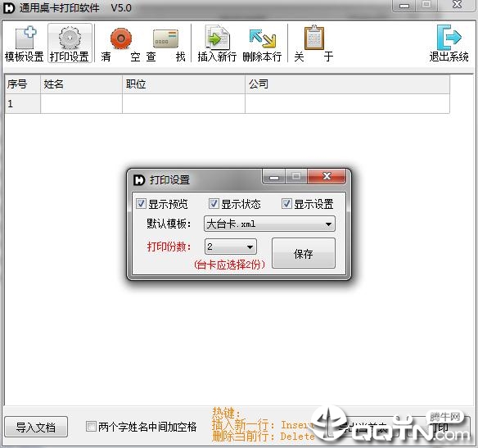Toggle the 显示状态 checkbox

pos(214,203)
